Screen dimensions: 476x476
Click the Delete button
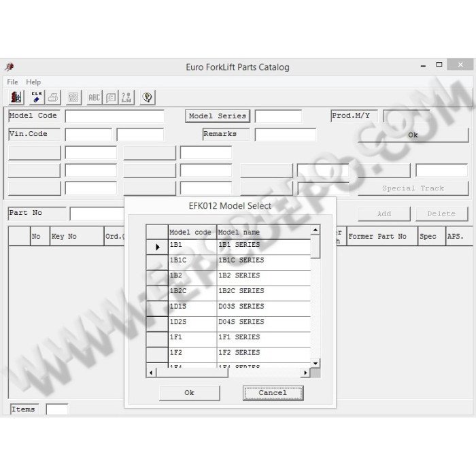coord(442,214)
